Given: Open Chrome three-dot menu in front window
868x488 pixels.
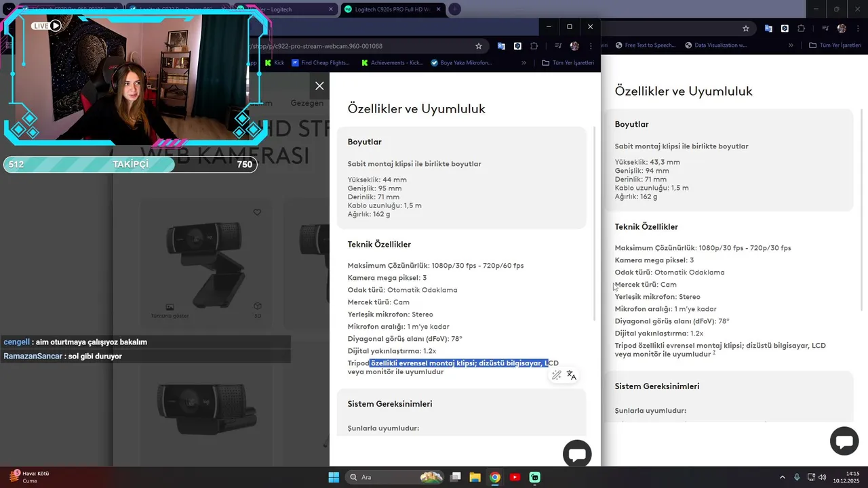Looking at the screenshot, I should click(591, 46).
